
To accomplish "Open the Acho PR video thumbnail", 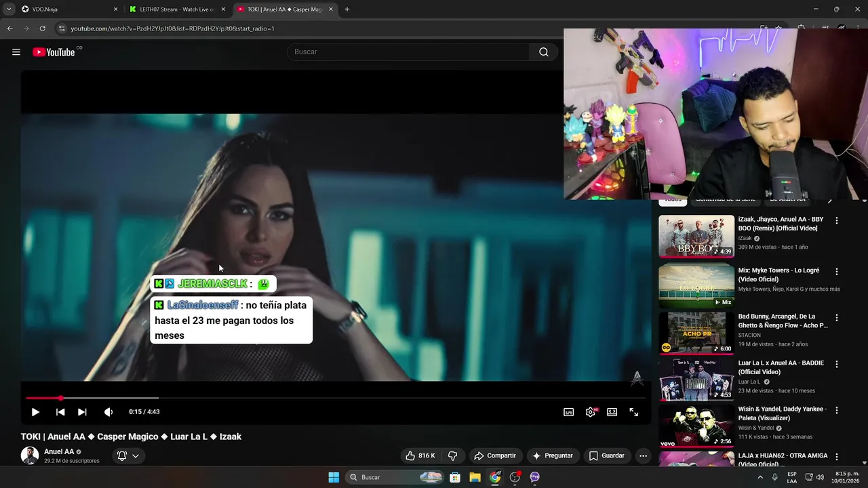I will pyautogui.click(x=696, y=333).
